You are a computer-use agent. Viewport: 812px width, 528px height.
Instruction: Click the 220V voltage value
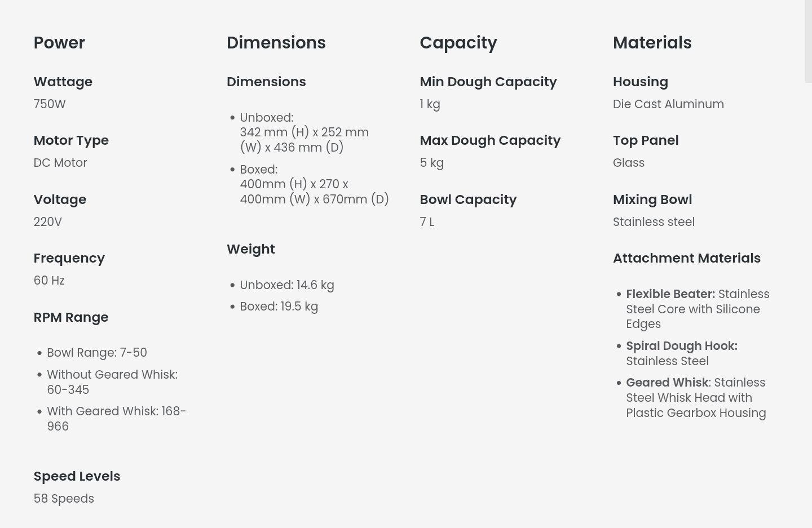click(x=48, y=222)
